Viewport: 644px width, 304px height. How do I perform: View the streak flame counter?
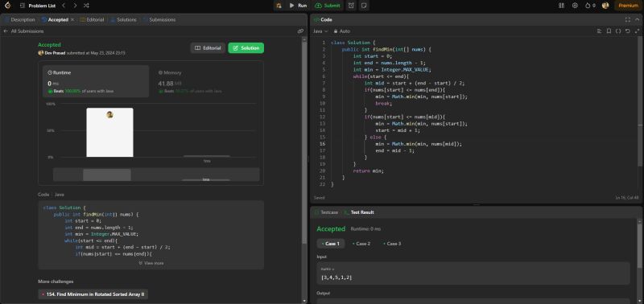[x=590, y=6]
